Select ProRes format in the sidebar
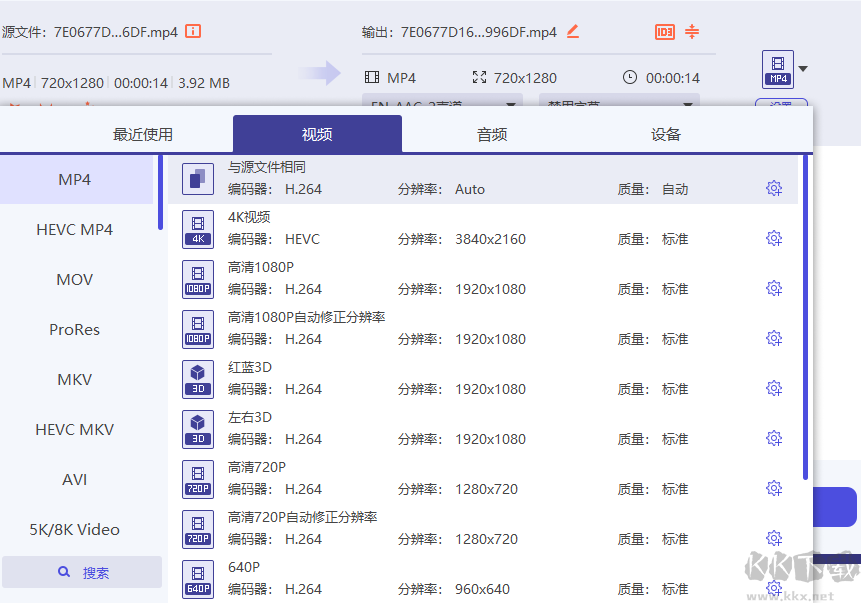Image resolution: width=861 pixels, height=603 pixels. pos(74,329)
